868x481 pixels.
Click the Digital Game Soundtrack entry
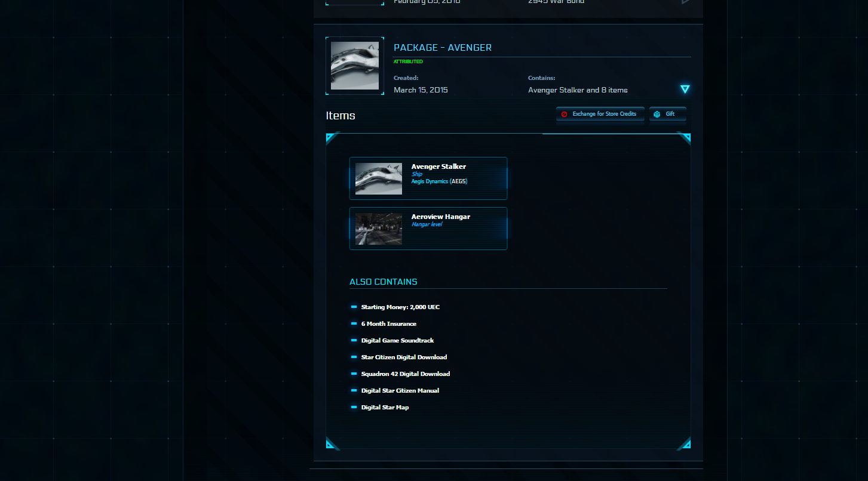click(x=397, y=340)
